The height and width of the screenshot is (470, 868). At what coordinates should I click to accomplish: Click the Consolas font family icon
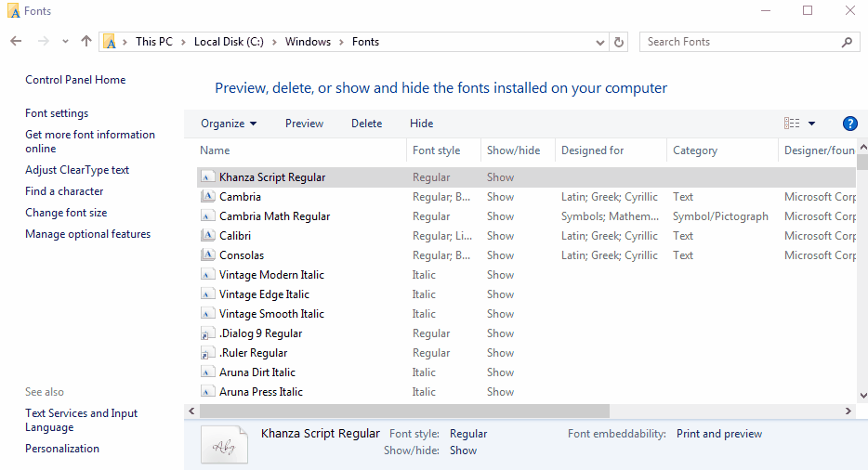[207, 255]
